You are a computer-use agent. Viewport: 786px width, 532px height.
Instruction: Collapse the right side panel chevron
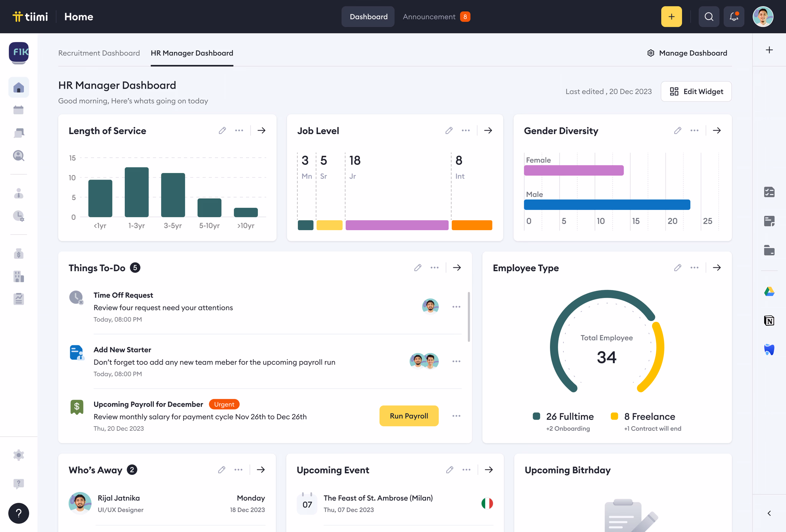click(x=769, y=513)
